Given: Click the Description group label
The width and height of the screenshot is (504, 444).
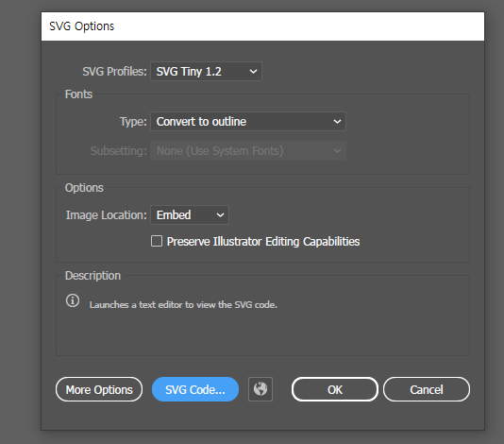Looking at the screenshot, I should coord(92,276).
